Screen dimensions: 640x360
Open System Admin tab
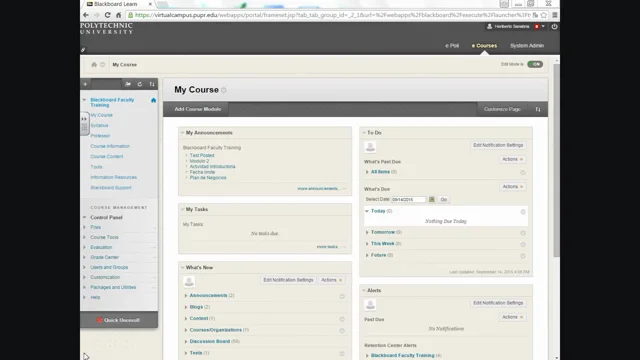(527, 46)
